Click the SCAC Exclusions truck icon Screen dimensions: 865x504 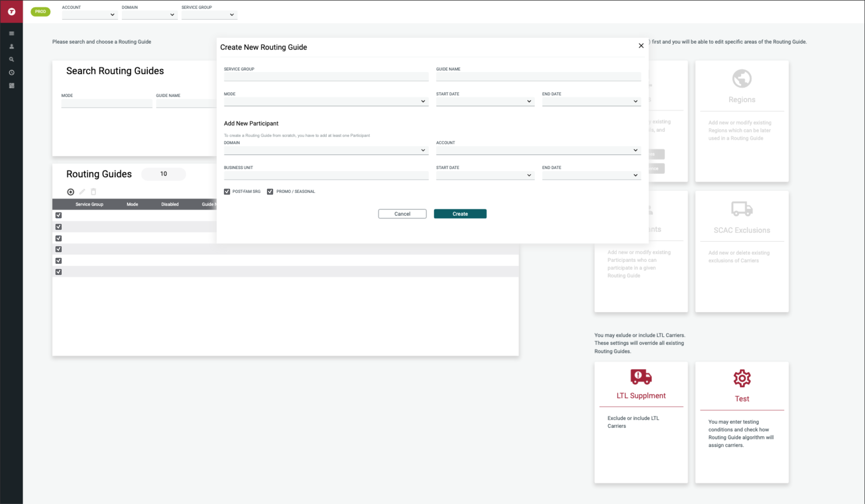click(742, 209)
